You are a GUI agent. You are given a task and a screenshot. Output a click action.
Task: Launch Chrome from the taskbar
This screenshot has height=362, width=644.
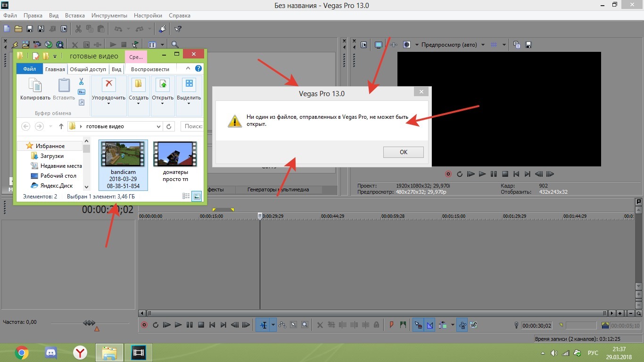(x=22, y=352)
